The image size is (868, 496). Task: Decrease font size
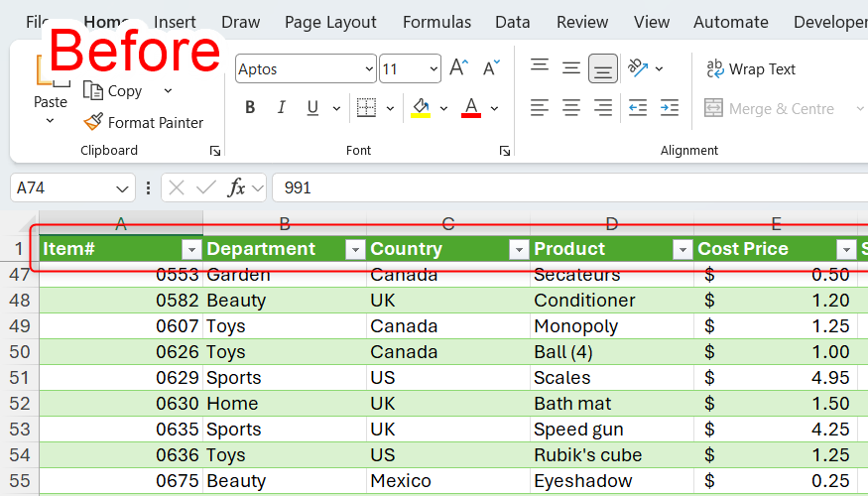(491, 68)
